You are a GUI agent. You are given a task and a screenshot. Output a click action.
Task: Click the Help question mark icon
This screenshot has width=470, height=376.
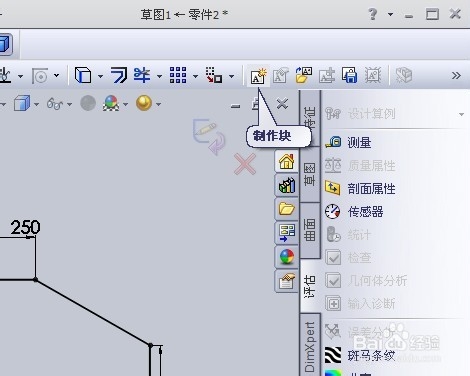click(x=373, y=14)
